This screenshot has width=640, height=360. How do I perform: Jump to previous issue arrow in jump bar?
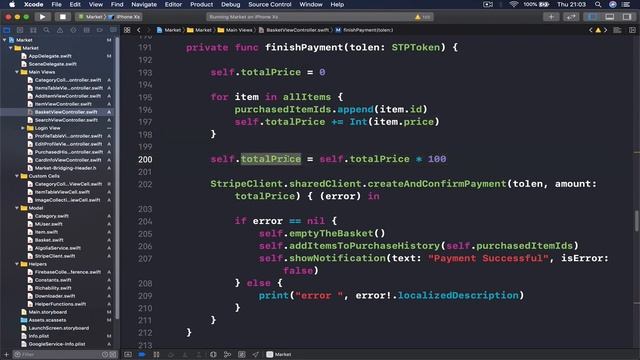click(591, 30)
